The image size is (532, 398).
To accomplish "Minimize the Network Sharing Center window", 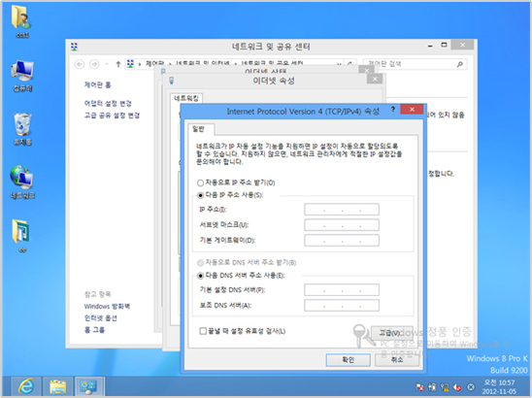I will tap(430, 46).
